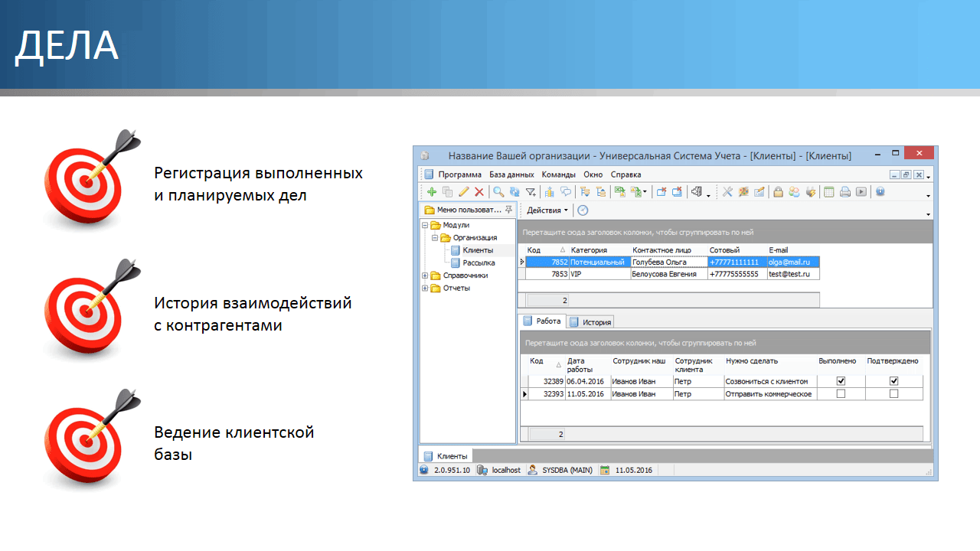This screenshot has height=551, width=980.
Task: Click the red X Delete record icon
Action: click(x=479, y=192)
